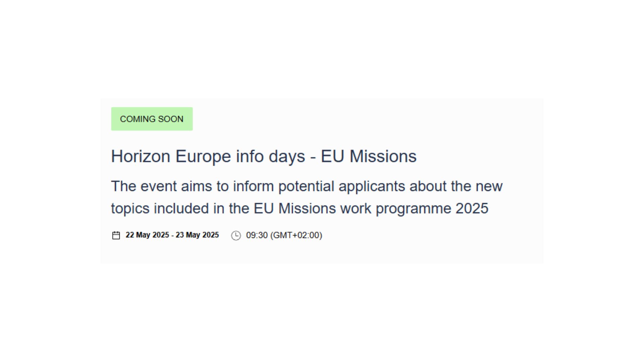Click the dash between the two dates
Screen dimensions: 644x362
tap(172, 235)
